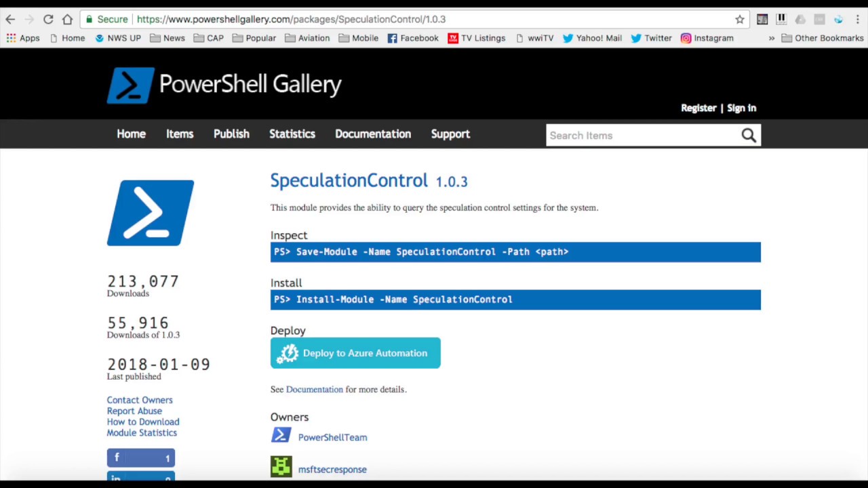Click the Register link
Screen dimensions: 868x488
coord(698,108)
